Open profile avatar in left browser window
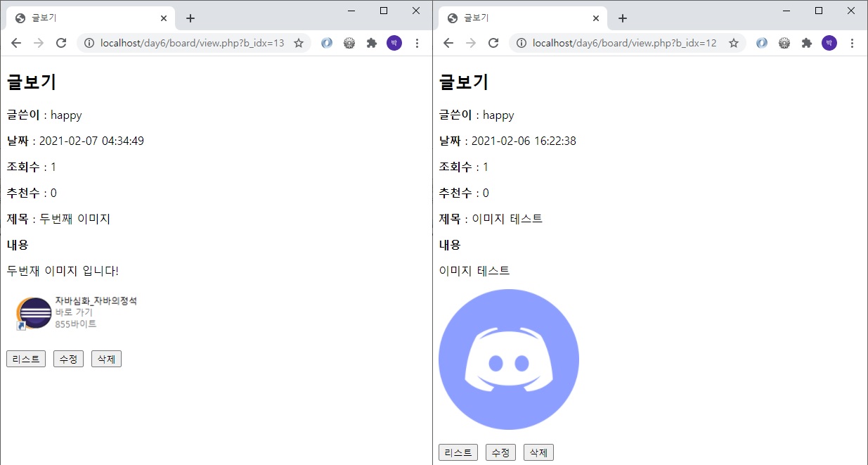The image size is (868, 465). click(394, 43)
